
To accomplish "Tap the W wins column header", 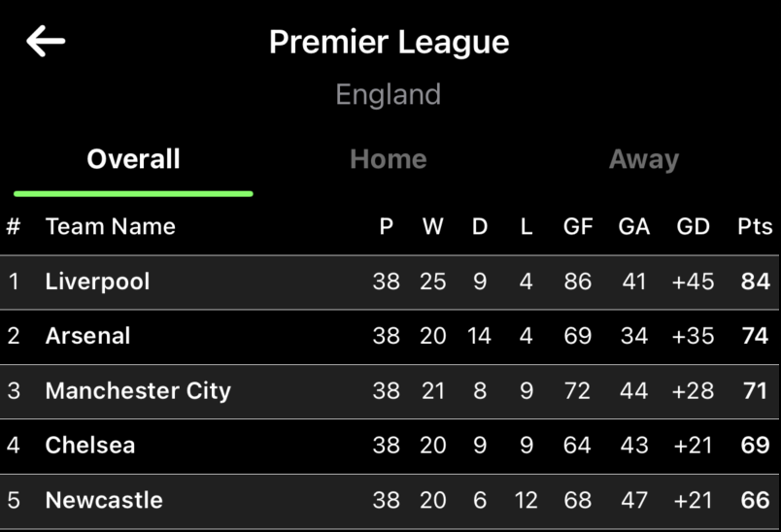I will (432, 227).
